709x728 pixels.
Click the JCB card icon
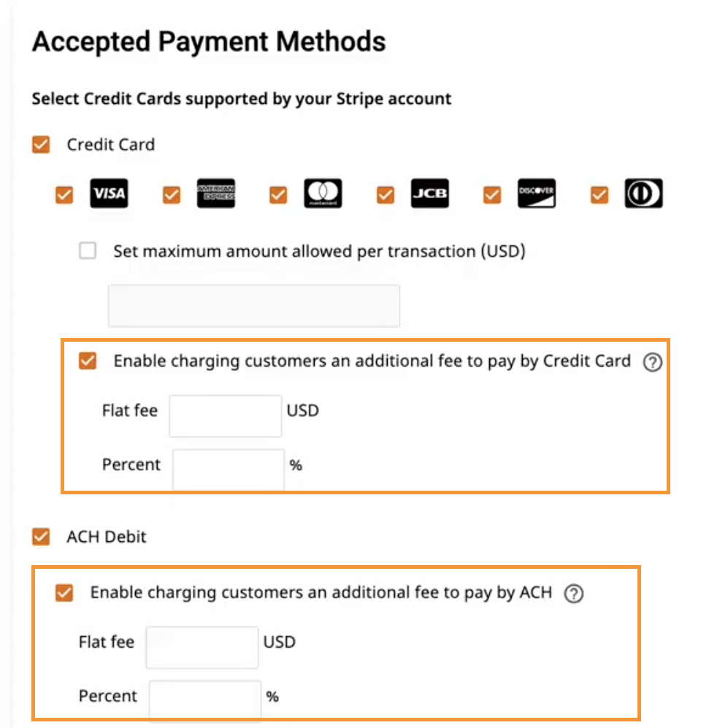coord(430,194)
